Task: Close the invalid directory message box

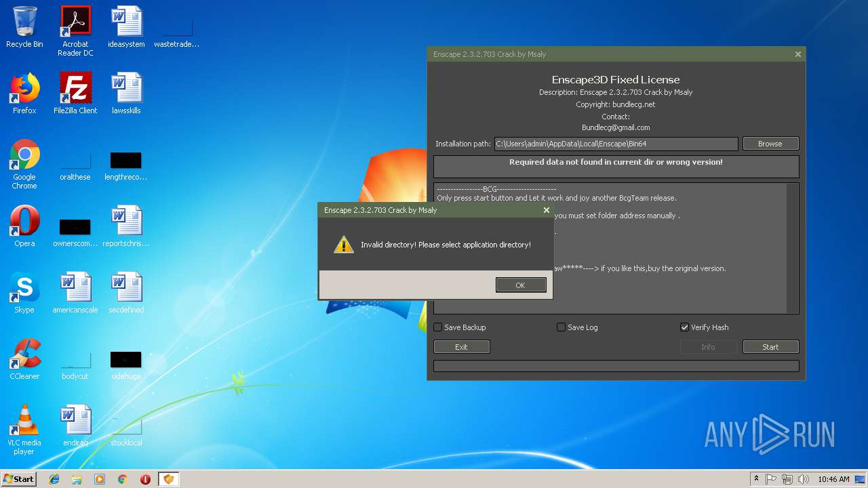Action: tap(546, 210)
